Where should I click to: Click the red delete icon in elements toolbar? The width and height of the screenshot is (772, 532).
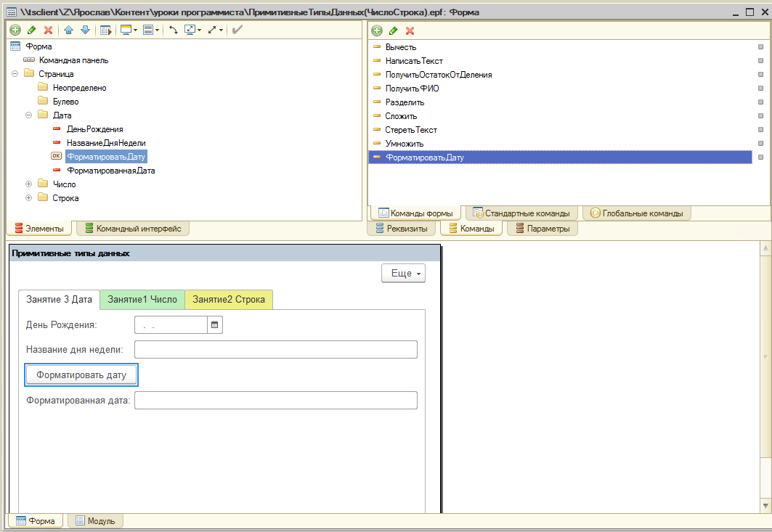coord(48,30)
